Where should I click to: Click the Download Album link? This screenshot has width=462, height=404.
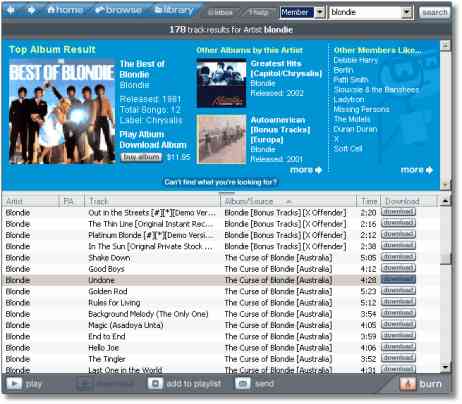(x=153, y=145)
